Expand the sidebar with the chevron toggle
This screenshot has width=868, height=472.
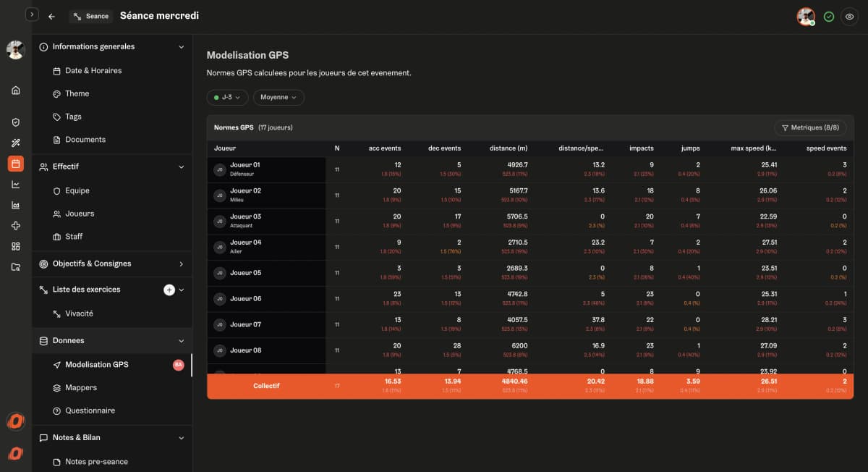coord(31,14)
